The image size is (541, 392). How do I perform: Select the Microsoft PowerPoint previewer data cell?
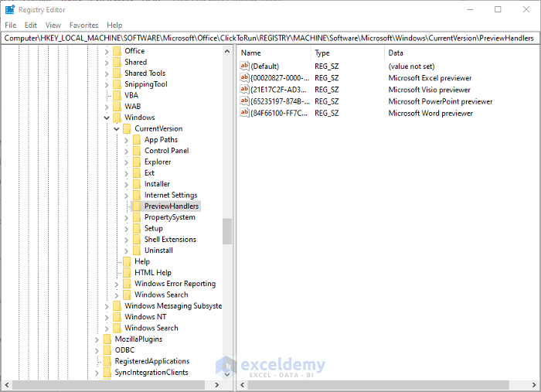pyautogui.click(x=441, y=101)
